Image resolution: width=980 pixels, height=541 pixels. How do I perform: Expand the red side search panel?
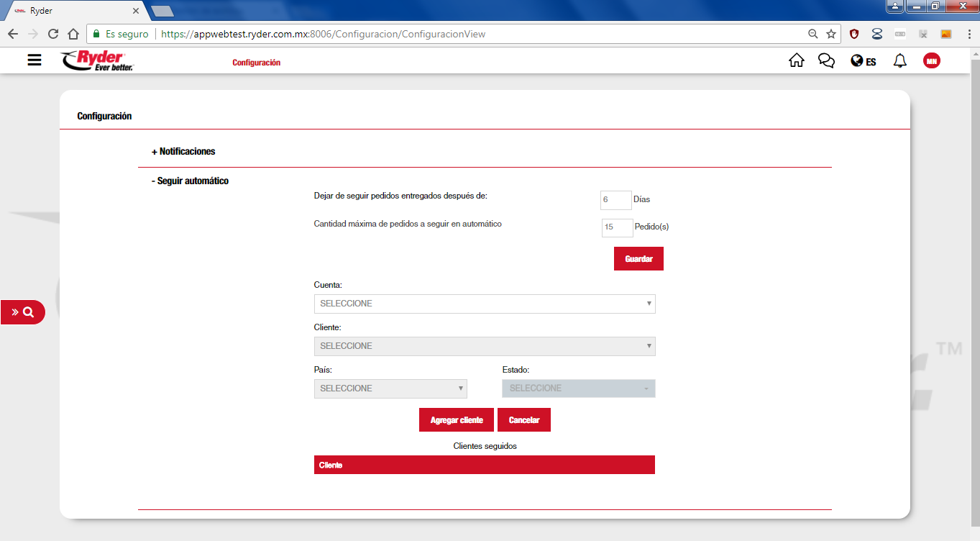[22, 312]
